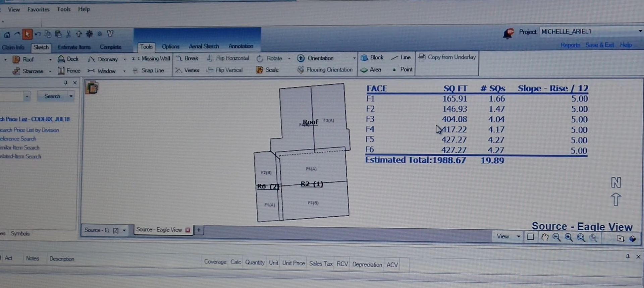Screen dimensions: 644x288
Task: Click the blue 3D cube view icon
Action: 633,239
